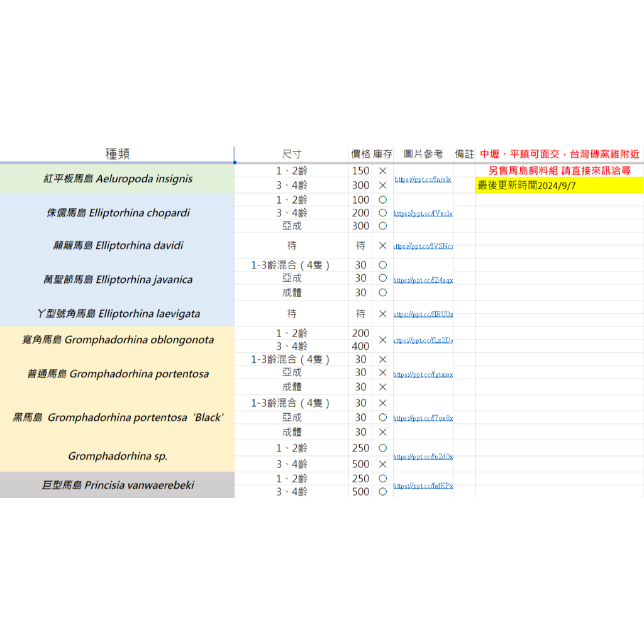Open the ppt.cc/fZ4aqx link for Elliptorhina javanica

pos(423,280)
